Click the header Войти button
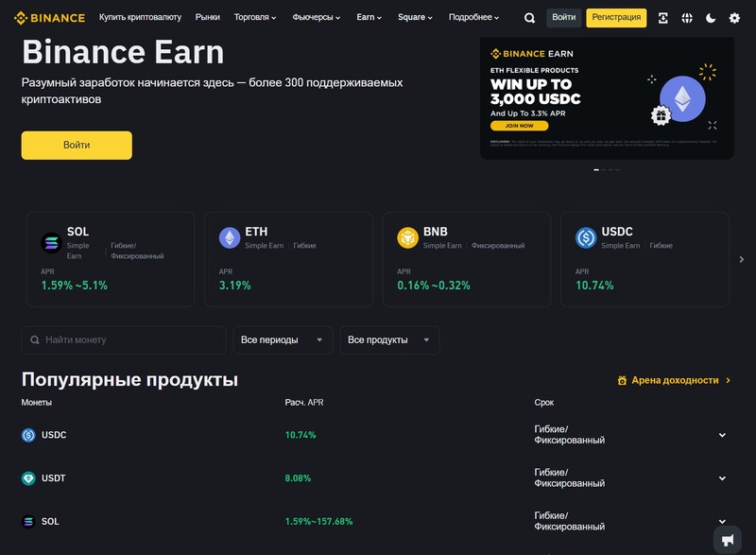The image size is (756, 555). coord(563,18)
